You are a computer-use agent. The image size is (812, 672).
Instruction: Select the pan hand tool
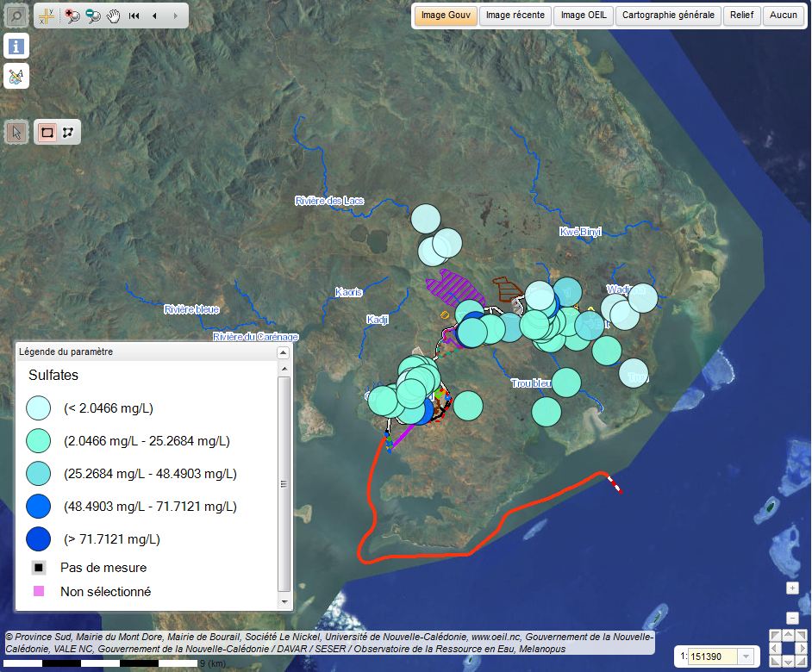click(113, 16)
